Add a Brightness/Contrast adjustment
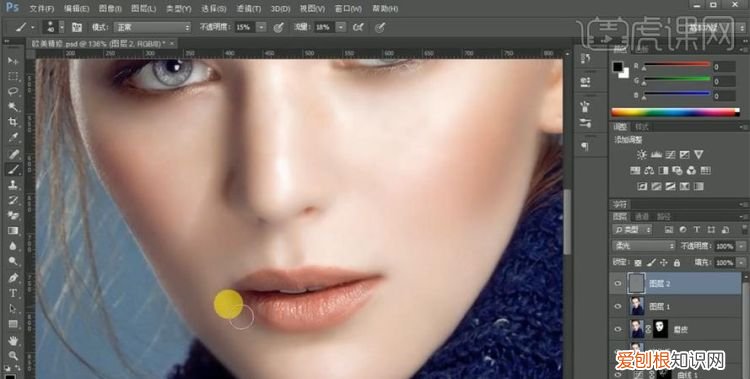Viewport: 750px width, 379px height. coord(642,155)
